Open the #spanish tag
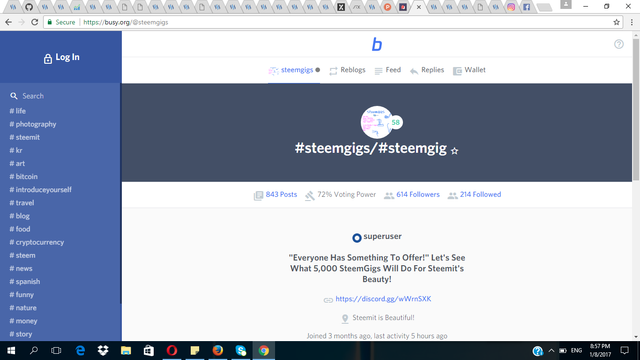The height and width of the screenshot is (360, 640). click(x=24, y=281)
